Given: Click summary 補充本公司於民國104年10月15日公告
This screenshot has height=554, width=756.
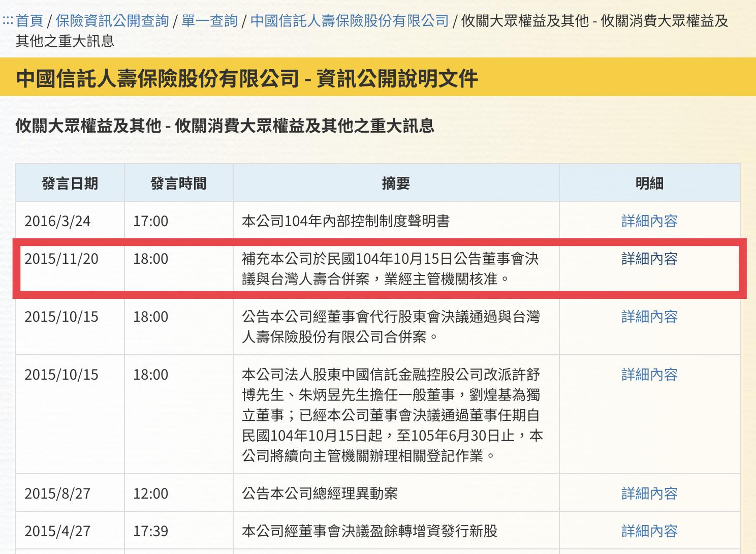Looking at the screenshot, I should click(x=390, y=269).
